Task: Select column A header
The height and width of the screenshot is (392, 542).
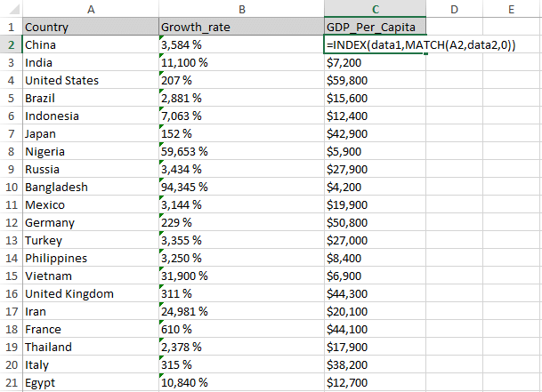Action: (x=91, y=9)
